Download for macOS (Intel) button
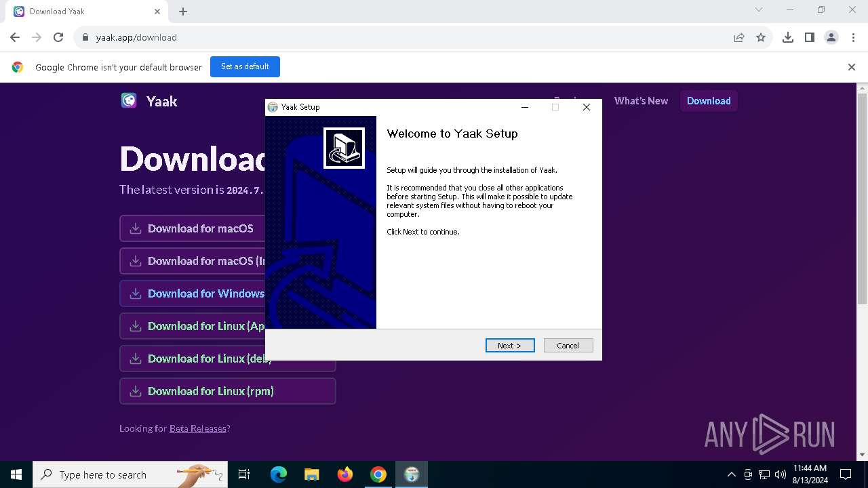 pyautogui.click(x=193, y=261)
